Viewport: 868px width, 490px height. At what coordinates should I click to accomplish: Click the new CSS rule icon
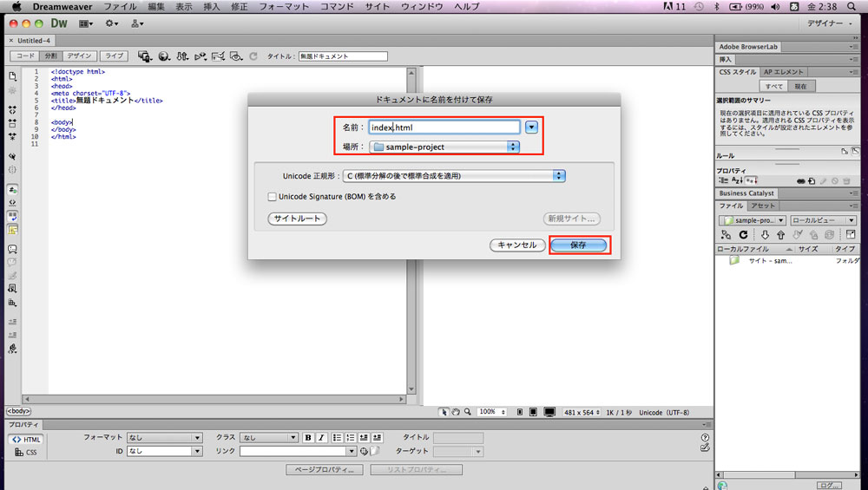coord(812,181)
